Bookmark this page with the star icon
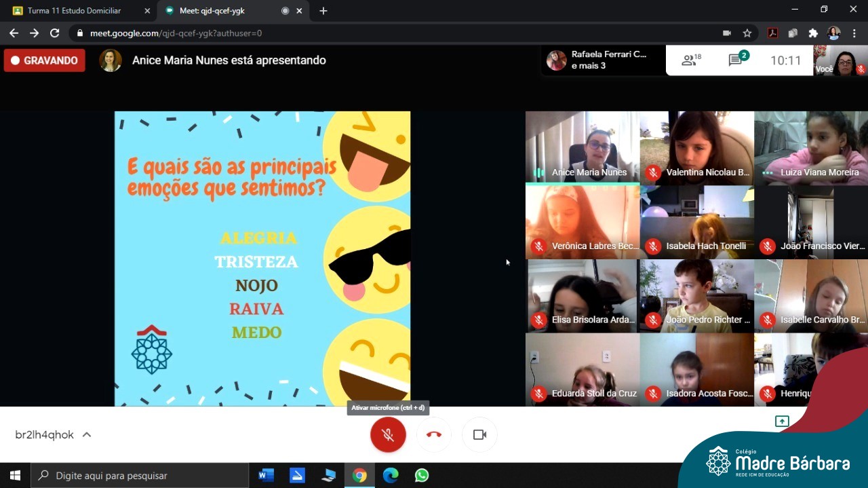 pyautogui.click(x=747, y=33)
